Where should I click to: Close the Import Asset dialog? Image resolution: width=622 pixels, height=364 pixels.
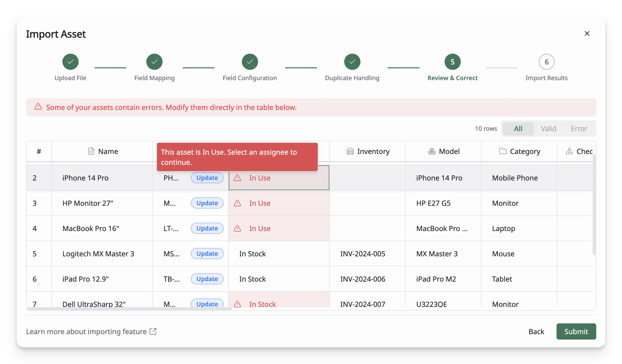tap(587, 33)
